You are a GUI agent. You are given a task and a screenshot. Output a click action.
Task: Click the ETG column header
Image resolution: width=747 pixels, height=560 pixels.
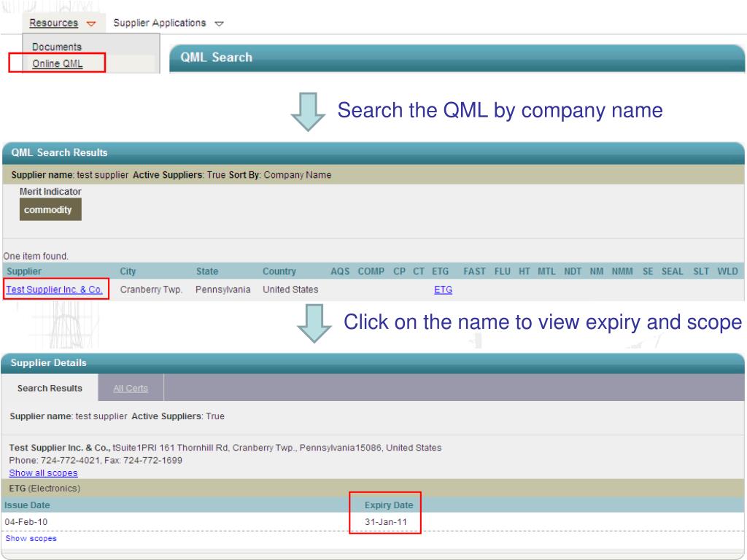(x=440, y=271)
